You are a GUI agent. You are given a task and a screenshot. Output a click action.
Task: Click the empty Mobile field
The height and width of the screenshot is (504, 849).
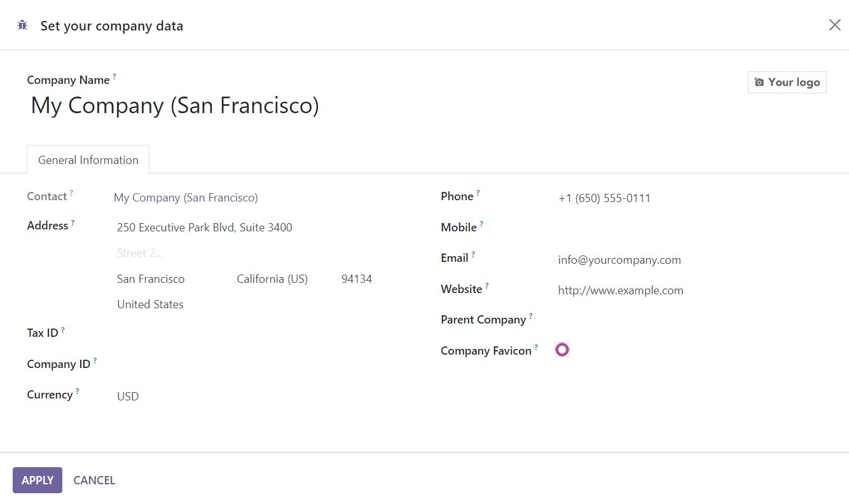(690, 228)
